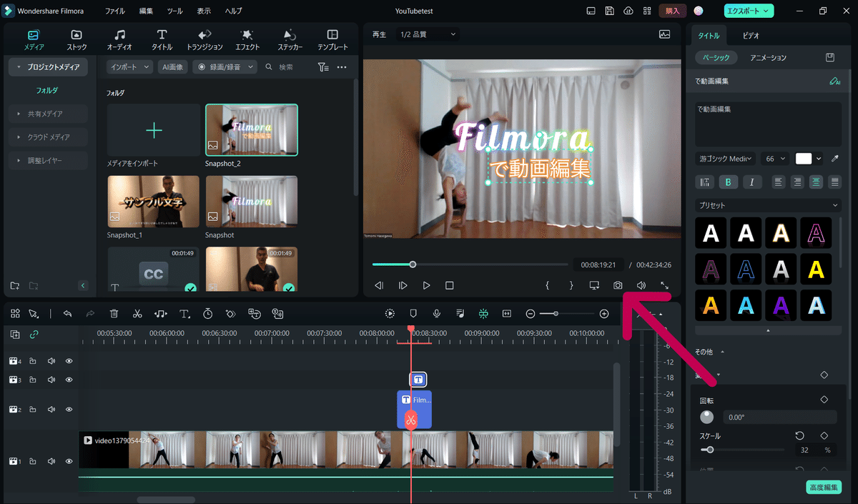The image size is (858, 504).
Task: Open the ツール menu
Action: point(174,11)
